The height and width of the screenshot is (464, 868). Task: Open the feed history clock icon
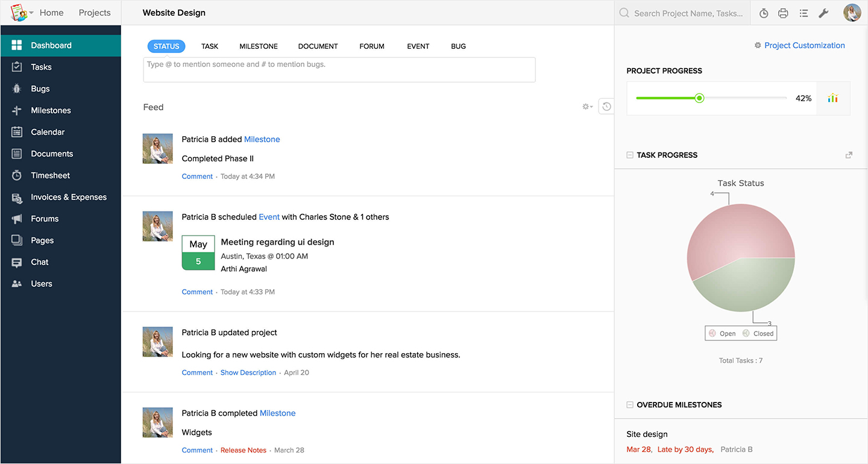click(606, 107)
